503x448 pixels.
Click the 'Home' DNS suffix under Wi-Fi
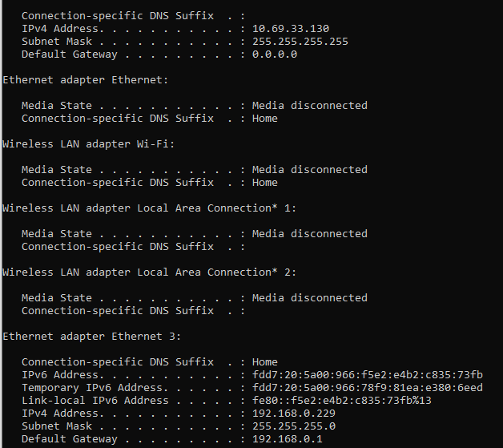(264, 183)
